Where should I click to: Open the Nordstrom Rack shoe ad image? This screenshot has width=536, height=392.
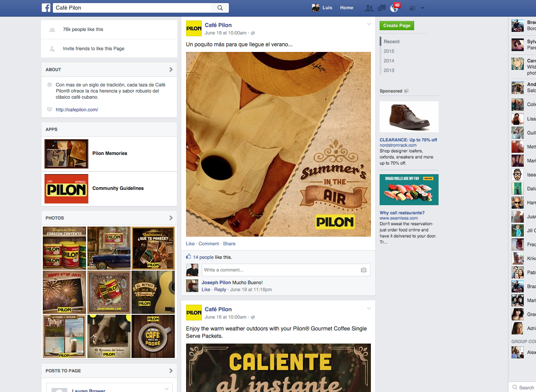(409, 117)
